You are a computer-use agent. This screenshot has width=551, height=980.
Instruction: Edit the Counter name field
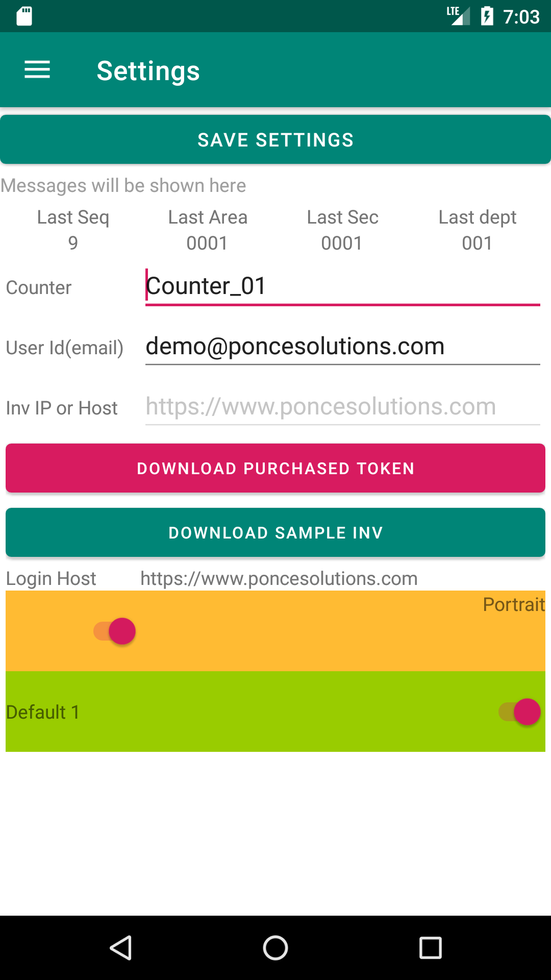click(342, 286)
